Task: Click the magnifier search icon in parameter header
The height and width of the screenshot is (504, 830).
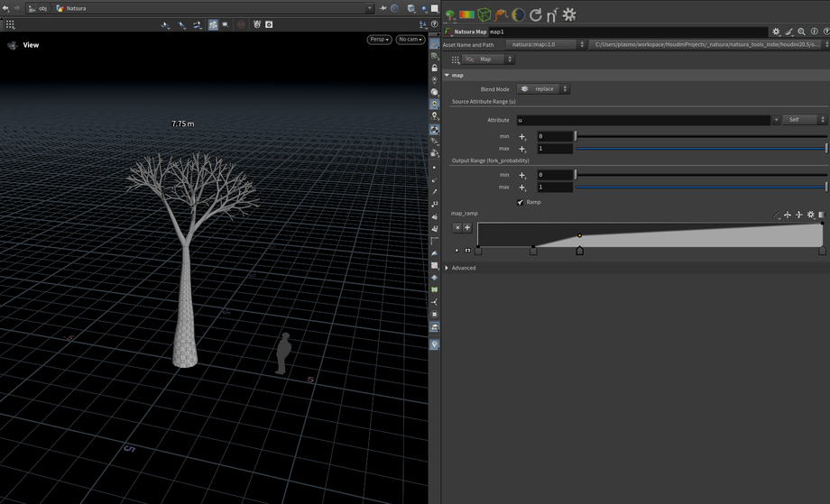Action: (801, 32)
